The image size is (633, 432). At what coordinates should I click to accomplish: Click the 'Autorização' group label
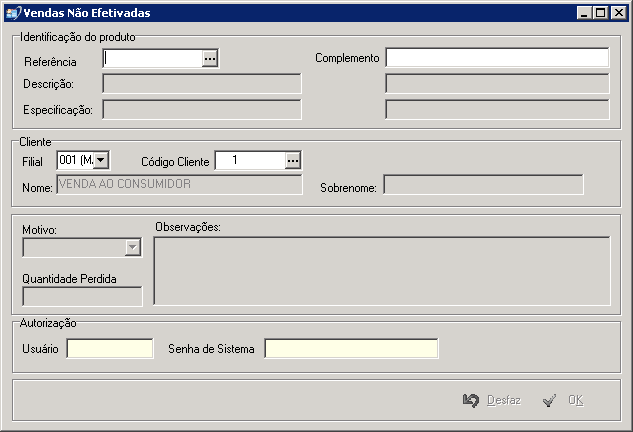pyautogui.click(x=48, y=323)
